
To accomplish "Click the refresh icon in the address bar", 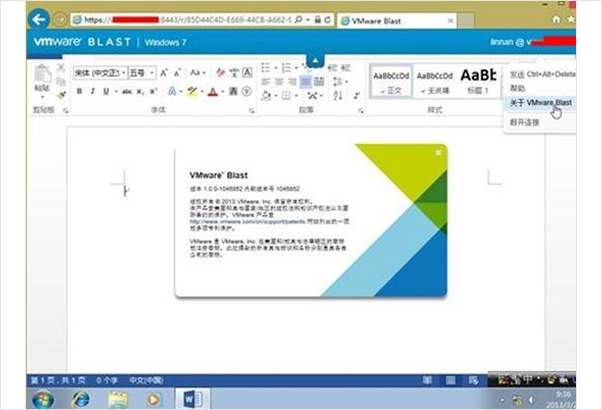I will [x=327, y=20].
